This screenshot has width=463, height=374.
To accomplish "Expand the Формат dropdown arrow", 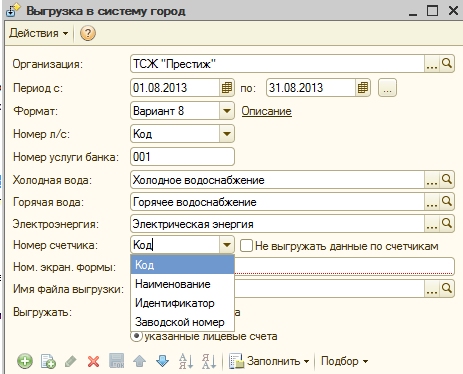I will tap(227, 111).
